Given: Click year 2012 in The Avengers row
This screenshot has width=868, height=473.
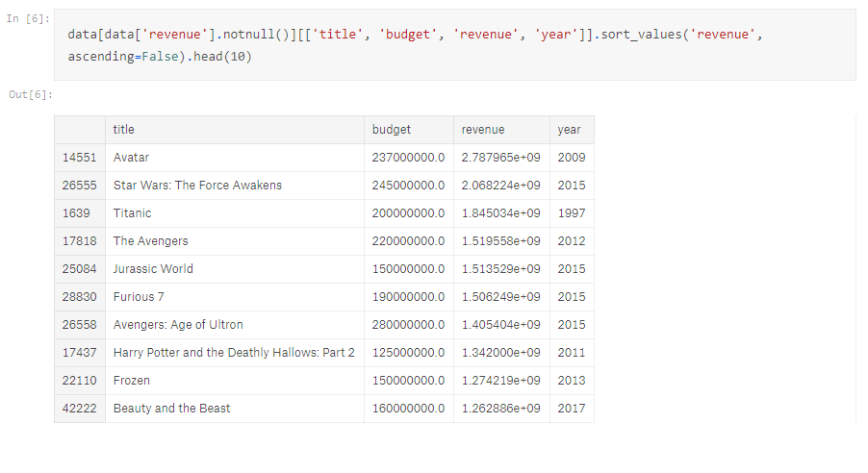Looking at the screenshot, I should click(x=573, y=241).
